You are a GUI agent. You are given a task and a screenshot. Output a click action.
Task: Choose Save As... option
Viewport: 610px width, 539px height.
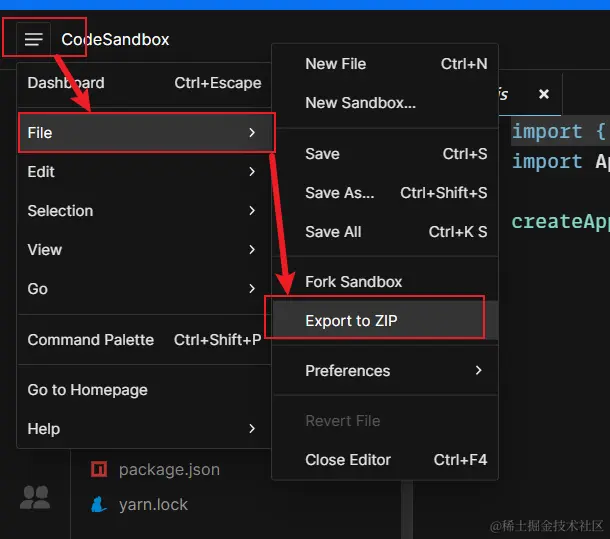(x=385, y=193)
